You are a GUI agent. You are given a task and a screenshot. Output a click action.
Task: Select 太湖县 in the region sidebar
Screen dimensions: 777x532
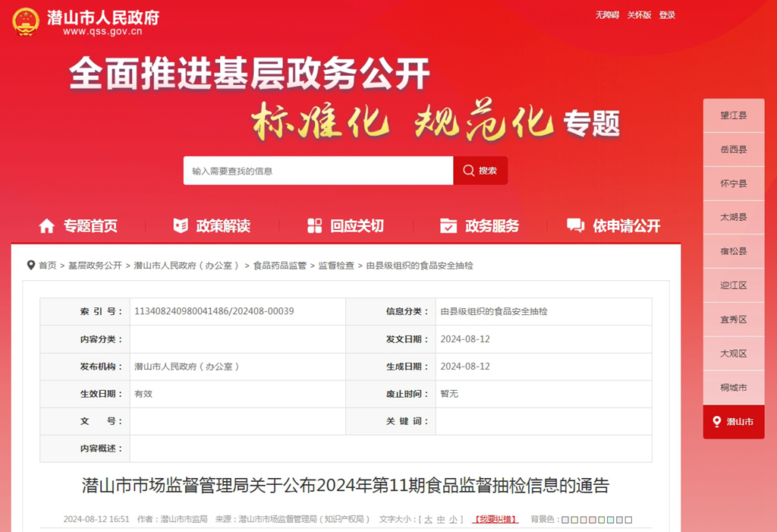coord(734,218)
